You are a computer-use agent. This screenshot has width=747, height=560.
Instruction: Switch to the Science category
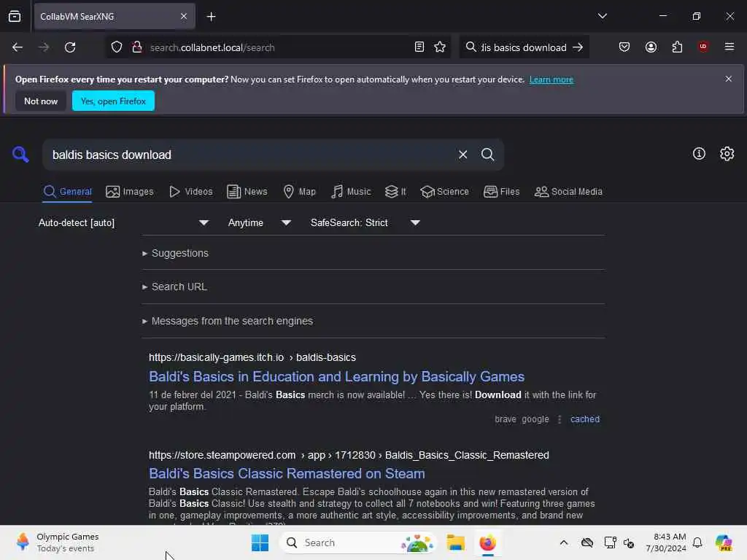444,192
